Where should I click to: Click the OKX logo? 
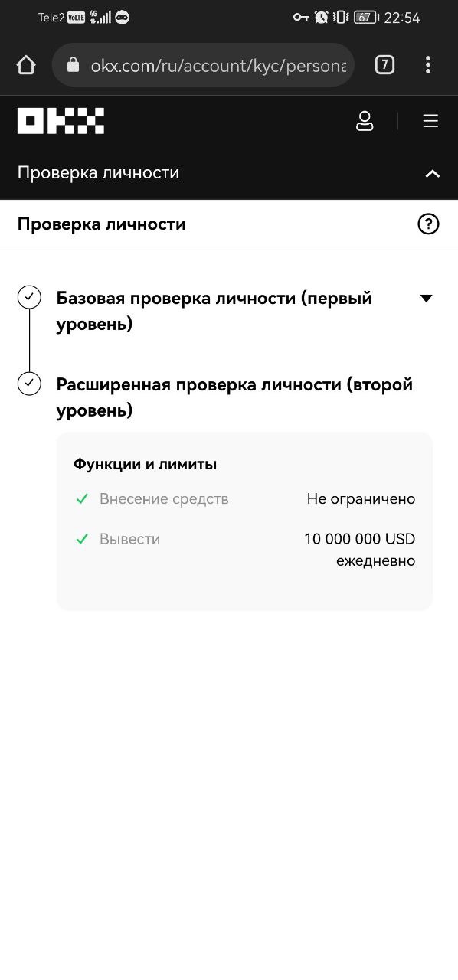click(x=61, y=121)
